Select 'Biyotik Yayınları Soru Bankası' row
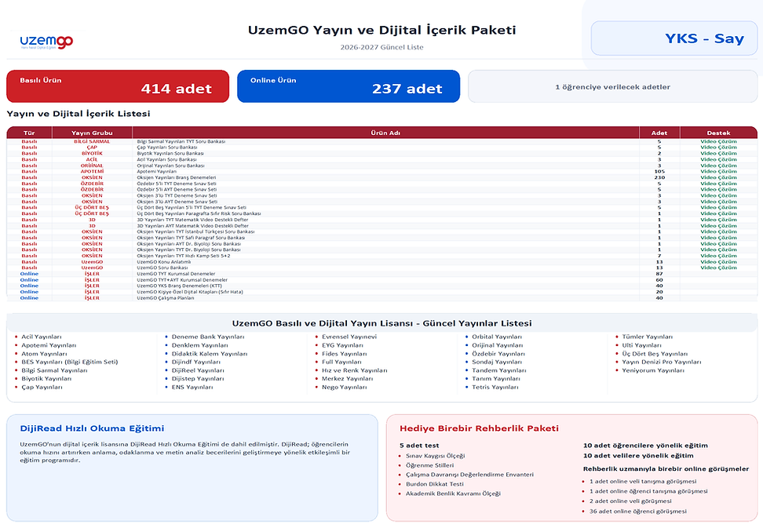Screen dimensions: 763x532 [382, 153]
